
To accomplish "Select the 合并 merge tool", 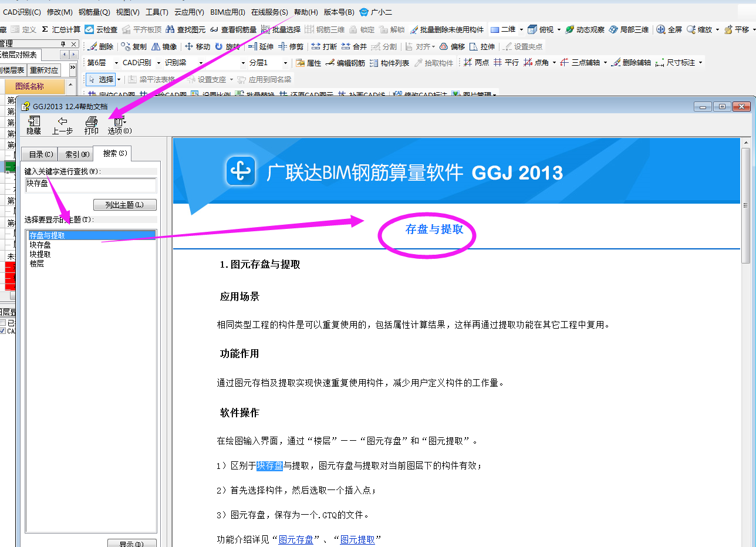I will point(354,46).
